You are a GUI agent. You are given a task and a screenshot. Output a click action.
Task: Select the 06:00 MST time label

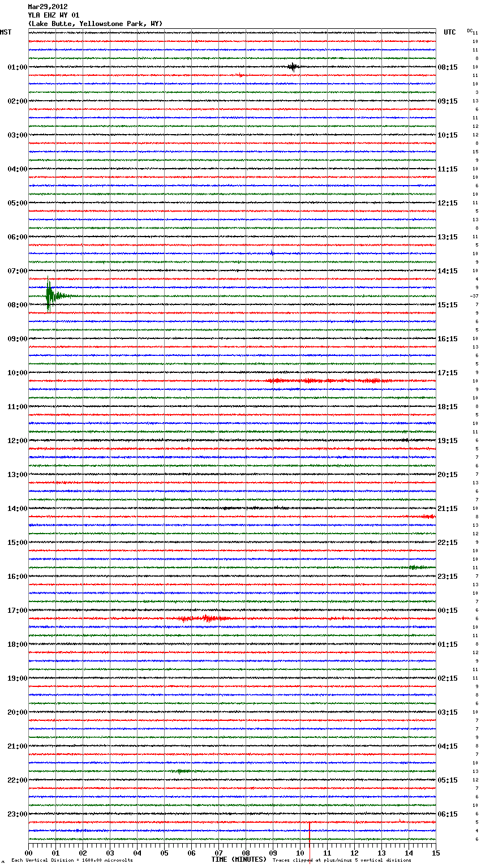18,237
